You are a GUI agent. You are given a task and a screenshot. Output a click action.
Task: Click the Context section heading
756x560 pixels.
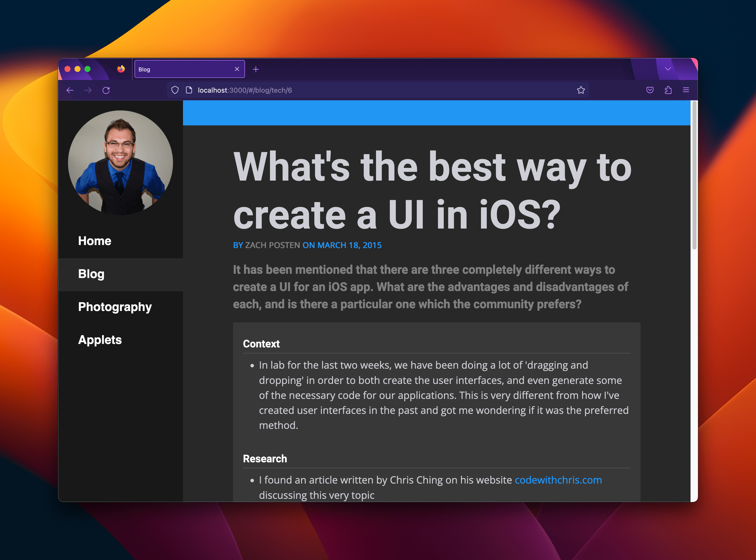[261, 344]
